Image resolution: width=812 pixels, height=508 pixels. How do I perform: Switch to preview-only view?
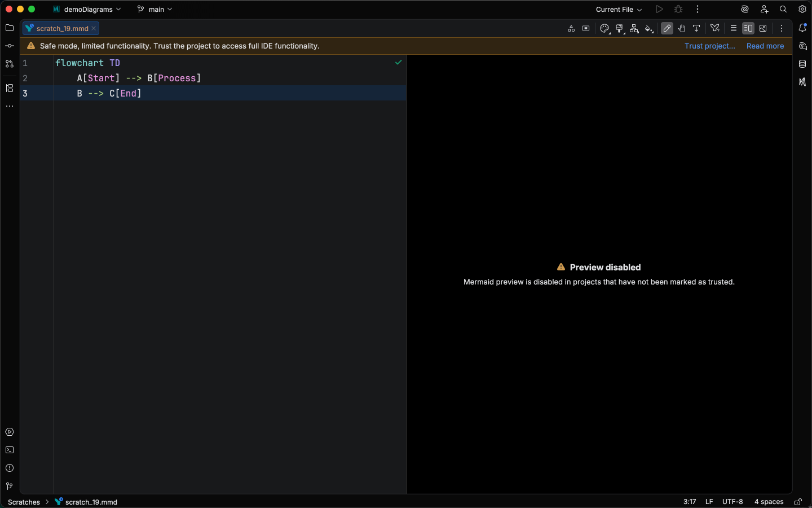click(763, 28)
